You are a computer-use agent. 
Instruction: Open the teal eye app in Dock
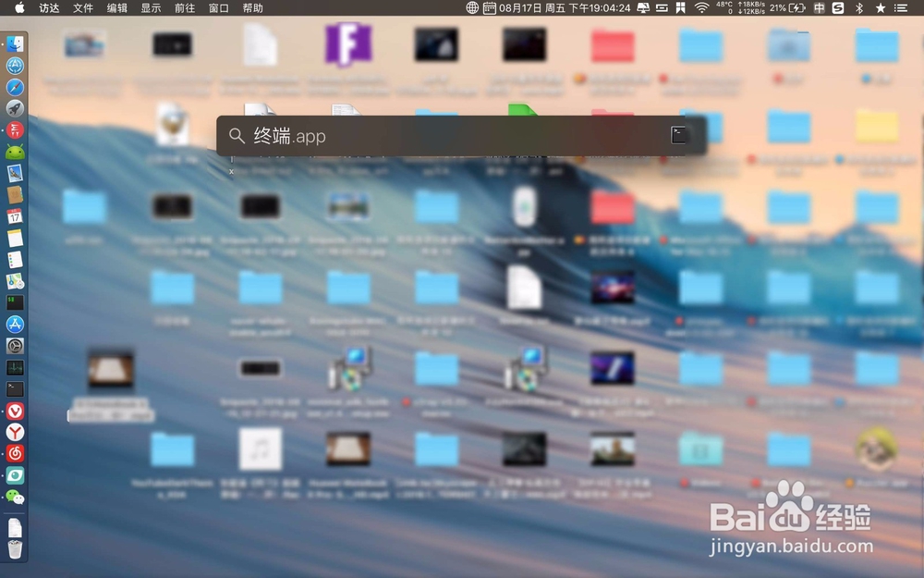pos(15,475)
